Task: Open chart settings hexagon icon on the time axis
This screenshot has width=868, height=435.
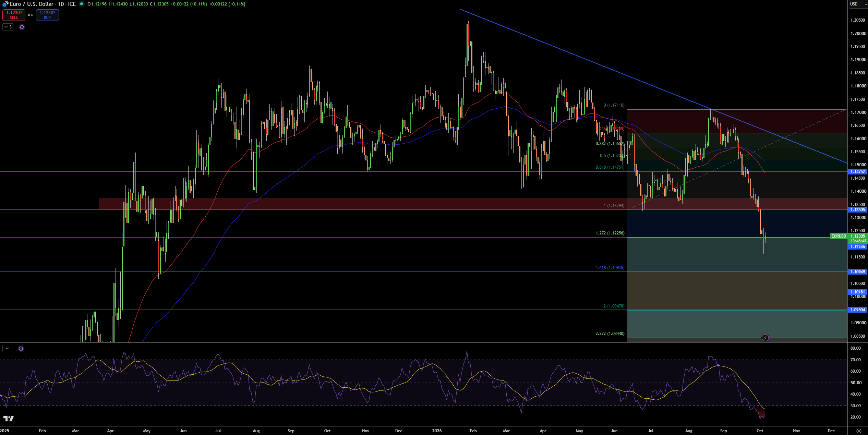Action: [859, 431]
